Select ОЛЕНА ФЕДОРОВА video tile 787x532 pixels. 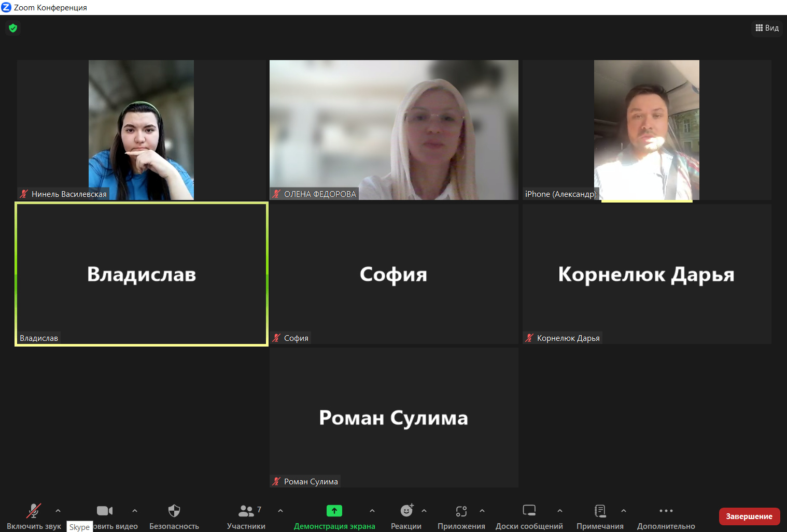pyautogui.click(x=394, y=130)
